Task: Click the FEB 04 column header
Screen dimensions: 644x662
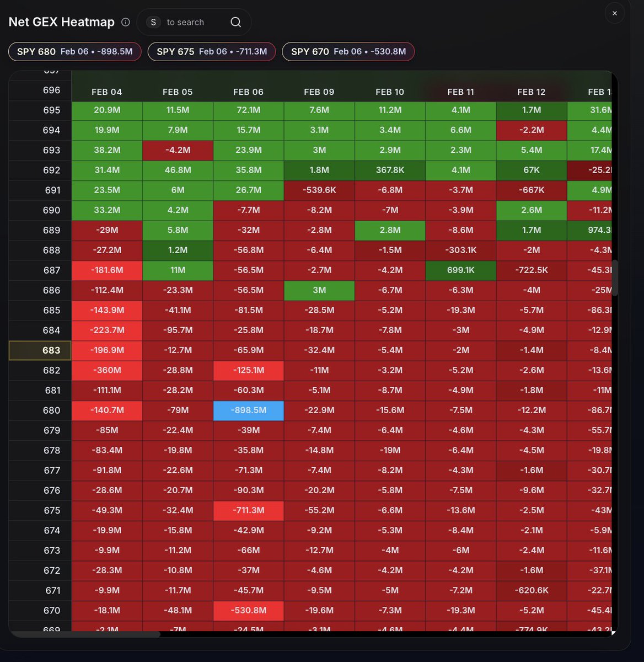Action: coord(107,92)
